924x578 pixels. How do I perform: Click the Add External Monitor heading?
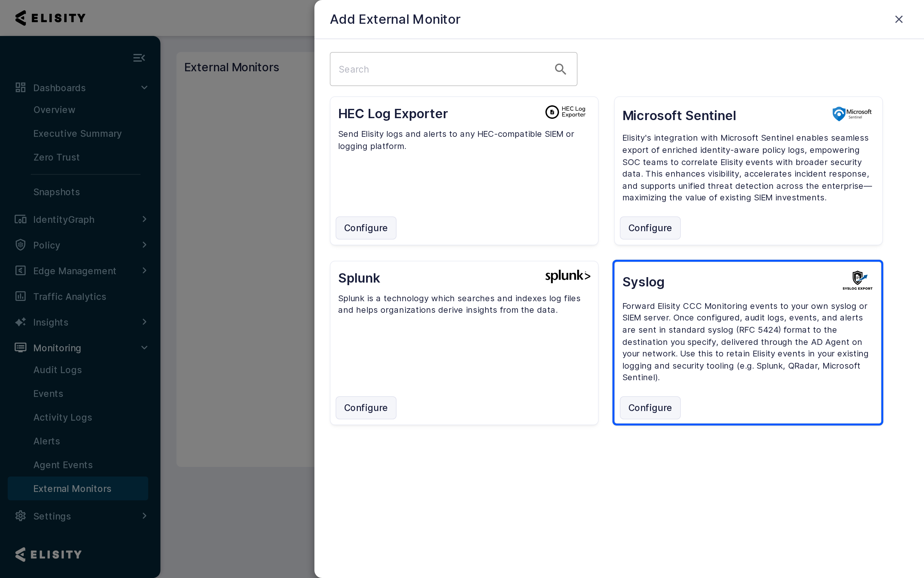(395, 19)
